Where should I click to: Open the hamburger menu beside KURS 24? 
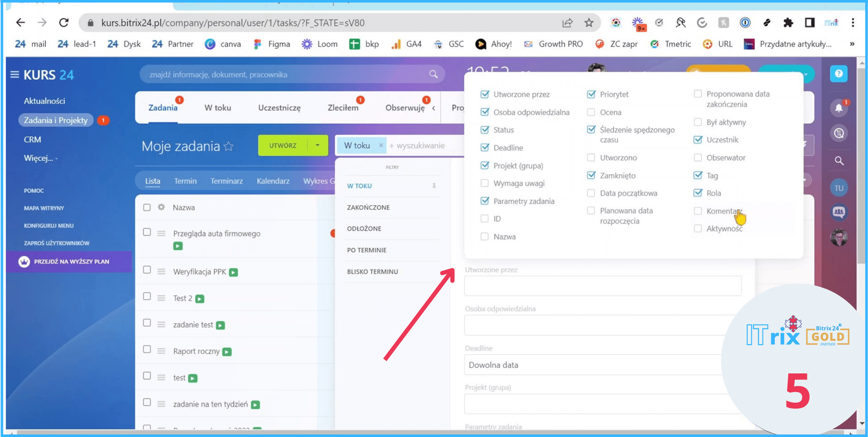14,75
